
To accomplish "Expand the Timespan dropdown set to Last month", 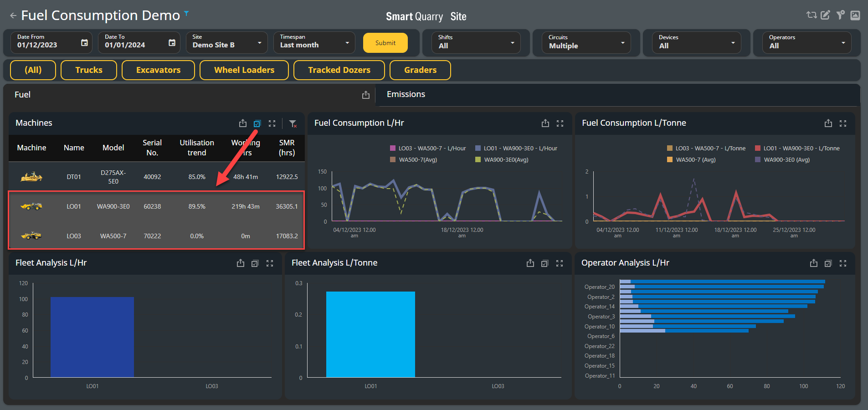I will pyautogui.click(x=314, y=43).
